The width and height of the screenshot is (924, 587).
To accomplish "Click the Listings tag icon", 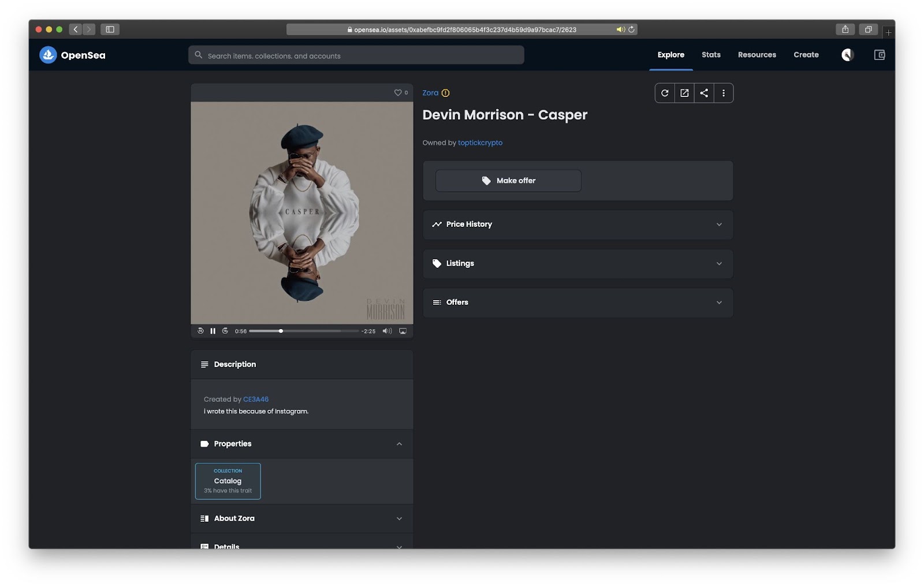I will [437, 263].
